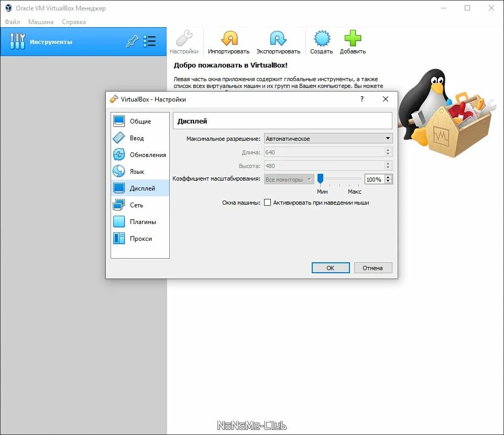This screenshot has height=435, width=504.
Task: Click the Импортировать toolbar label
Action: (x=228, y=51)
